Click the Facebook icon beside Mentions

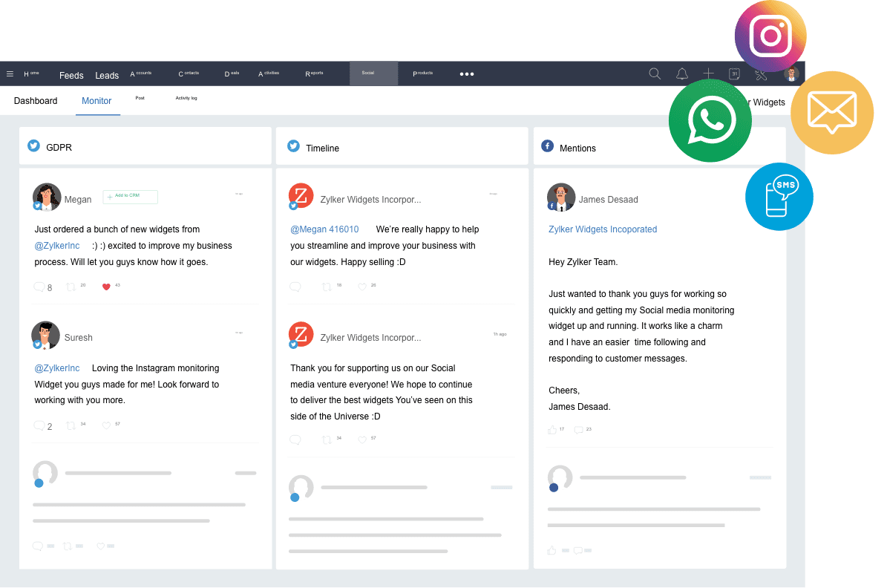point(547,146)
